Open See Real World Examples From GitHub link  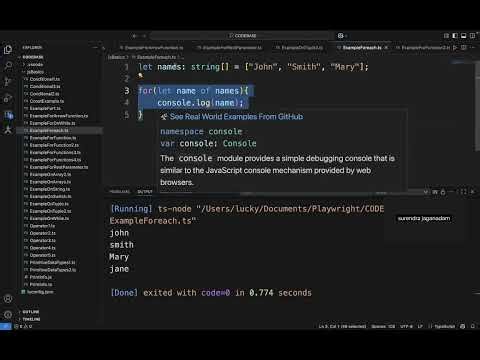[x=236, y=117]
